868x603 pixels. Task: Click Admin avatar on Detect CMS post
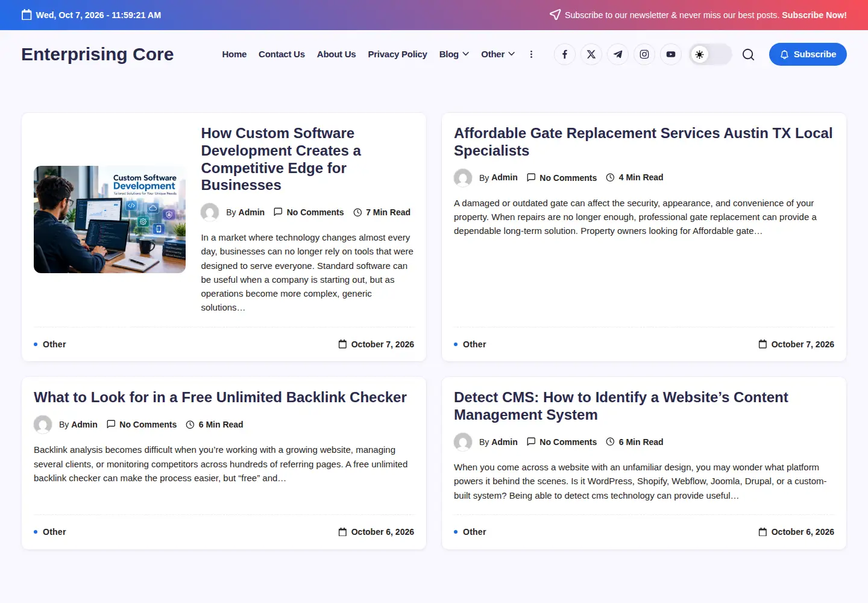(463, 442)
